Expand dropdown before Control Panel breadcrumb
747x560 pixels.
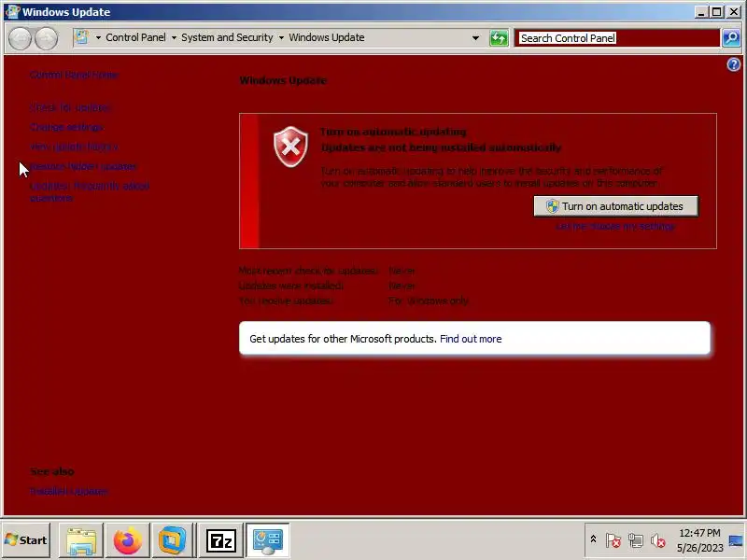pos(98,37)
